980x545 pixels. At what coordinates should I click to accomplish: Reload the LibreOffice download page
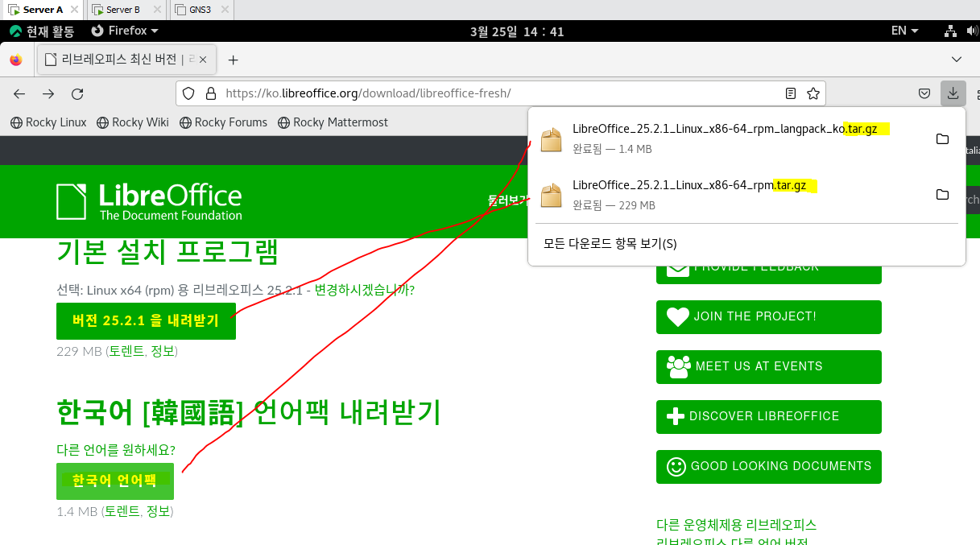[77, 93]
